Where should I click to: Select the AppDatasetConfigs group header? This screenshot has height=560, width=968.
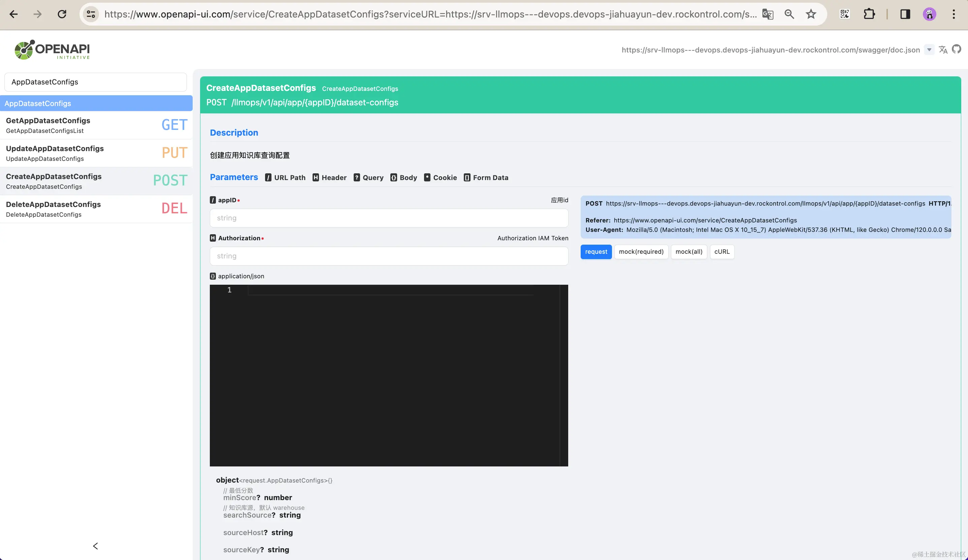coord(96,103)
